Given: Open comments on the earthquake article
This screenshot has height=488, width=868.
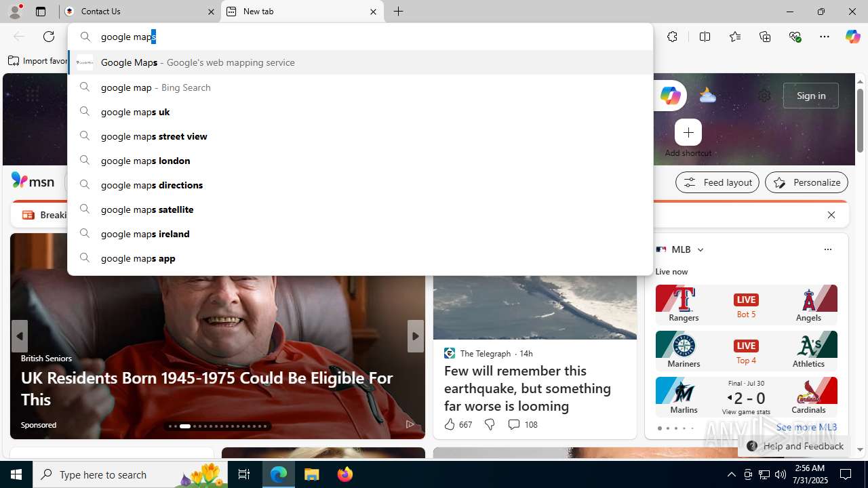Looking at the screenshot, I should coord(522,424).
